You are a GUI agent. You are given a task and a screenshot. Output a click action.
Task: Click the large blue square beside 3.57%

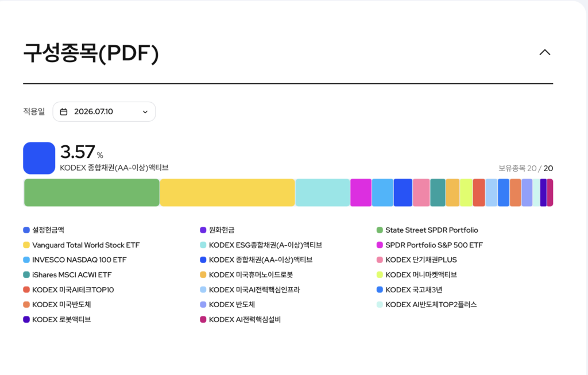pos(39,158)
